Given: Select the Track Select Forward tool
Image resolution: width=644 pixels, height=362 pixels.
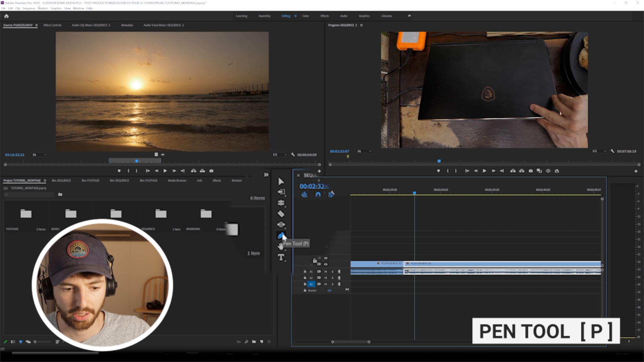Looking at the screenshot, I should (281, 192).
